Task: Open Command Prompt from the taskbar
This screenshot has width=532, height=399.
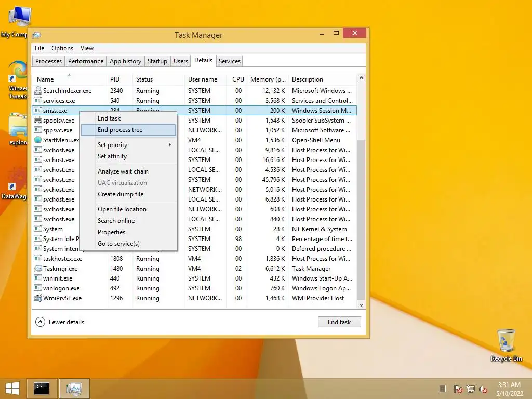Action: click(x=42, y=389)
